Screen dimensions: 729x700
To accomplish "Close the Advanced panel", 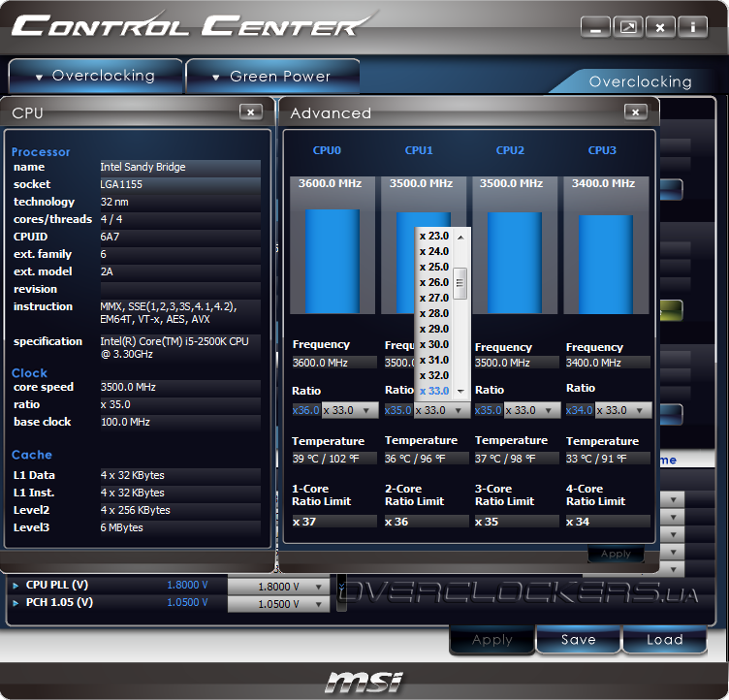I will [636, 112].
